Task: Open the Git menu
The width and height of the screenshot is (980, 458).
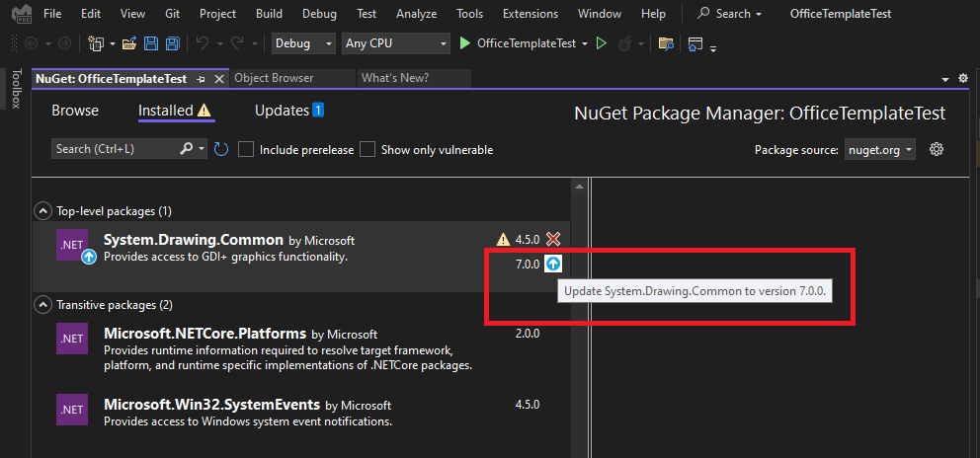Action: (173, 13)
